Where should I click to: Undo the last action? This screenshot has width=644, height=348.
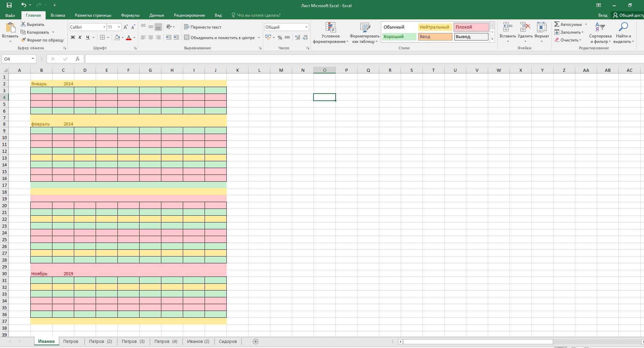[x=23, y=5]
